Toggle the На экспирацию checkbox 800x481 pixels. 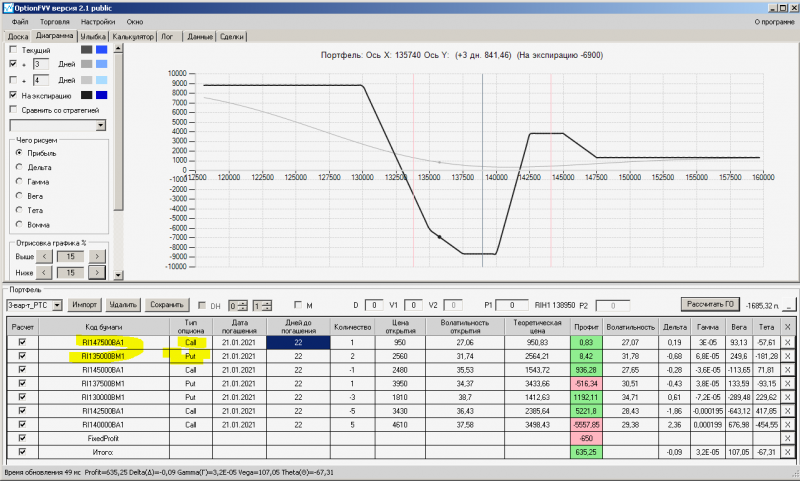(x=13, y=95)
